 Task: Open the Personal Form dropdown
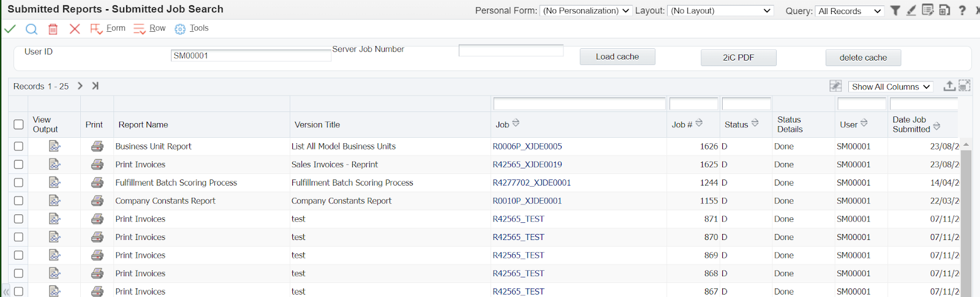point(586,10)
